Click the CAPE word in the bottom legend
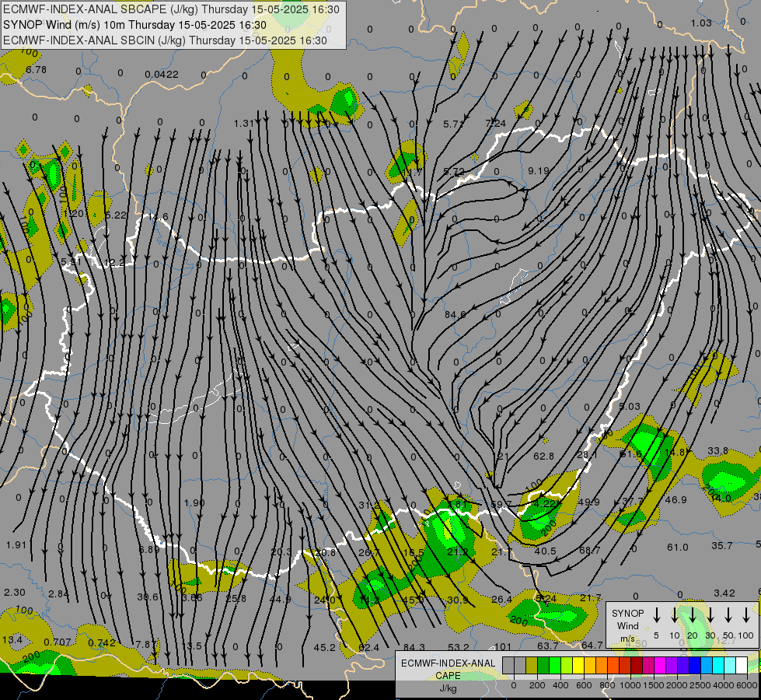Screen dimensions: 761x700 448,676
